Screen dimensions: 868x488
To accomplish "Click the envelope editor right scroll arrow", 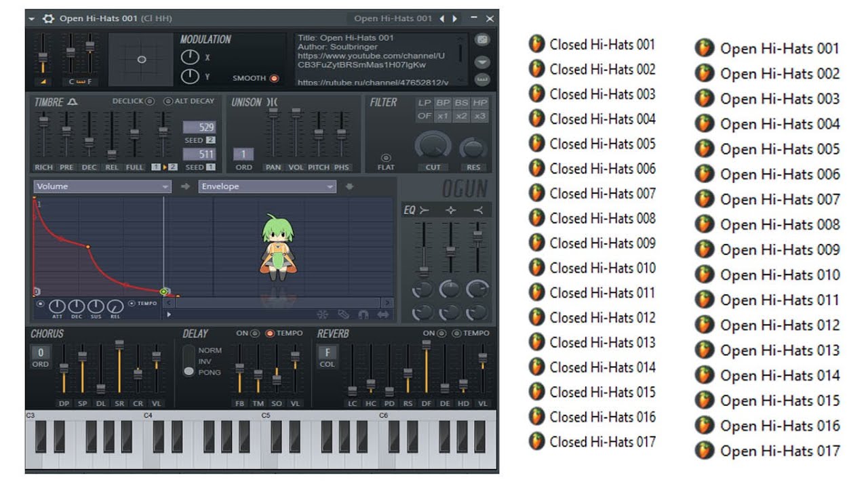I will point(387,303).
